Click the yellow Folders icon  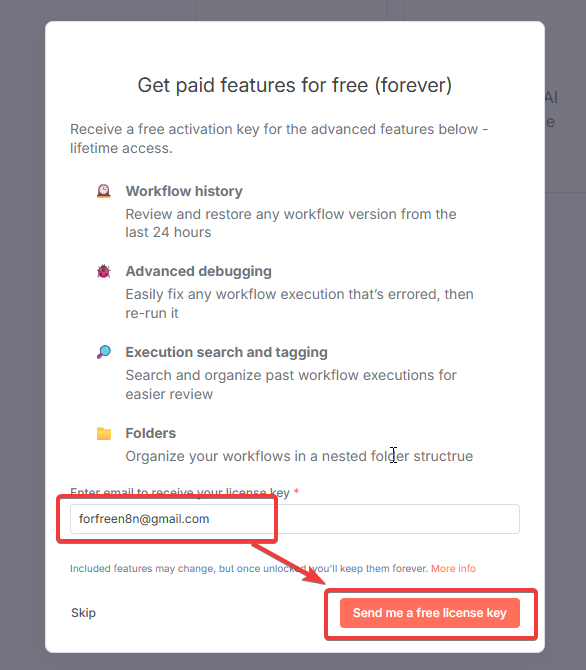point(103,433)
